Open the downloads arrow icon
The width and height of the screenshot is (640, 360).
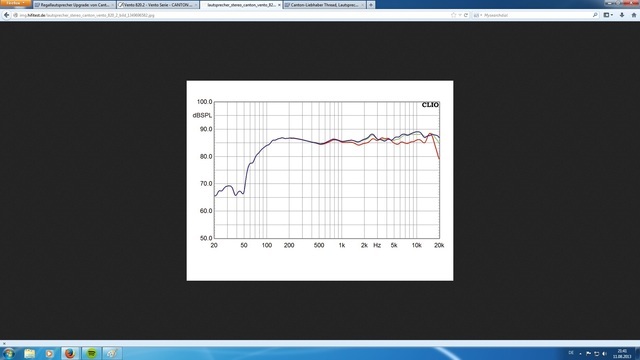pos(622,15)
